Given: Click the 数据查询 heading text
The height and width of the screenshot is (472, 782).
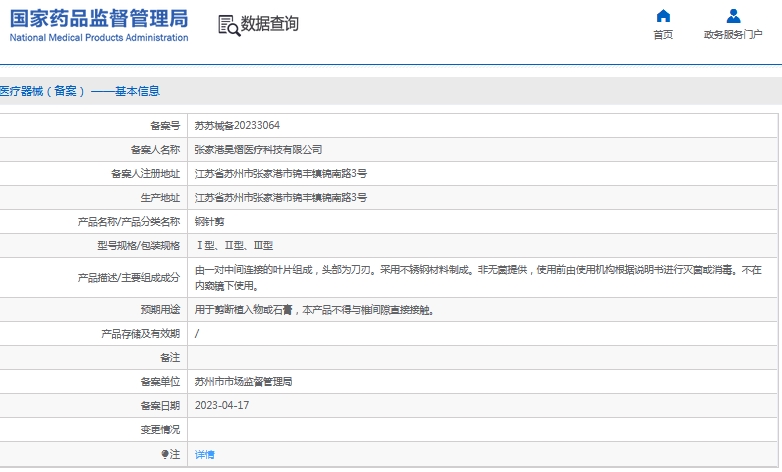Looking at the screenshot, I should [x=270, y=23].
